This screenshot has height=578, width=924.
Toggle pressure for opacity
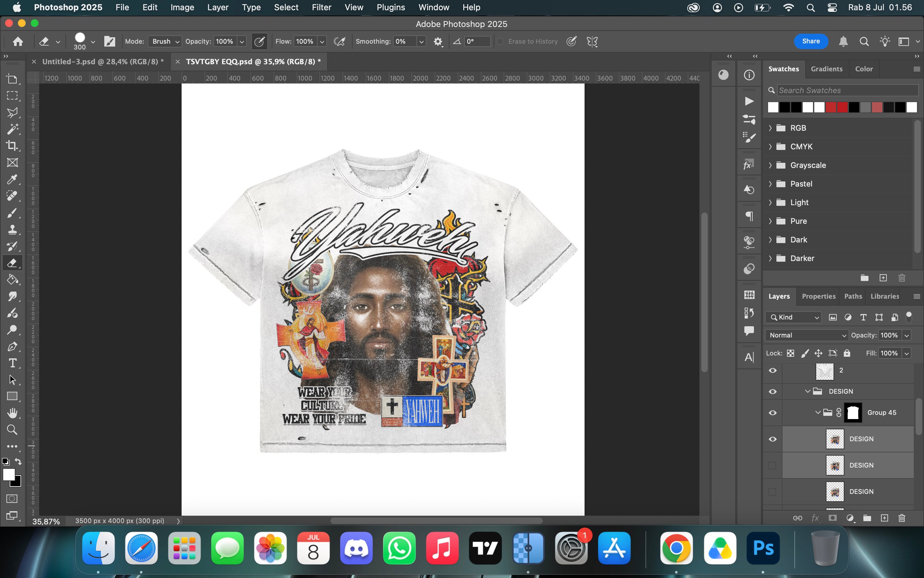pyautogui.click(x=260, y=41)
